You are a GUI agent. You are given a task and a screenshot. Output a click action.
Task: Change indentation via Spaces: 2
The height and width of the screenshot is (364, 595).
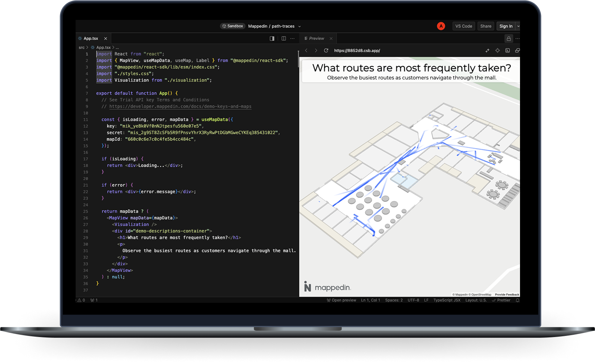[394, 300]
